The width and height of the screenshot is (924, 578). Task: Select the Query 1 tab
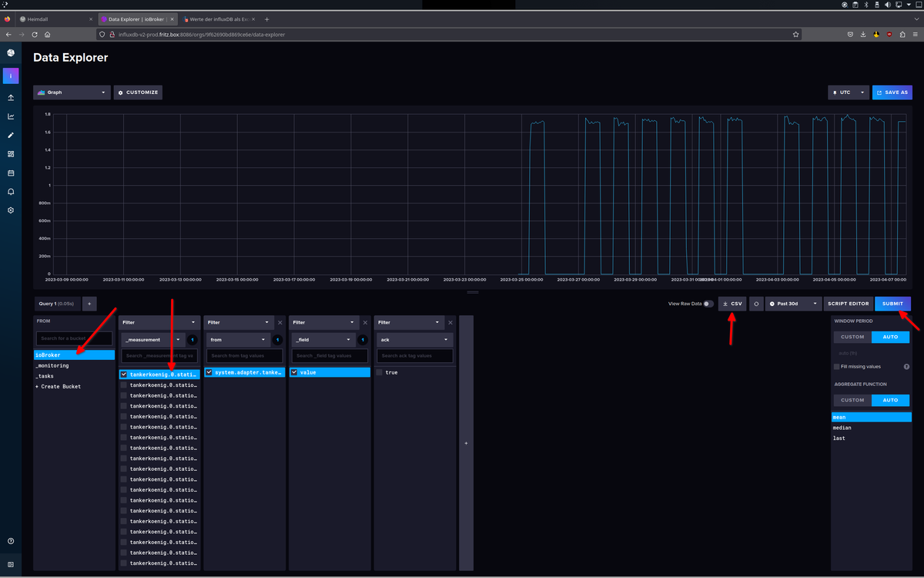click(x=57, y=304)
